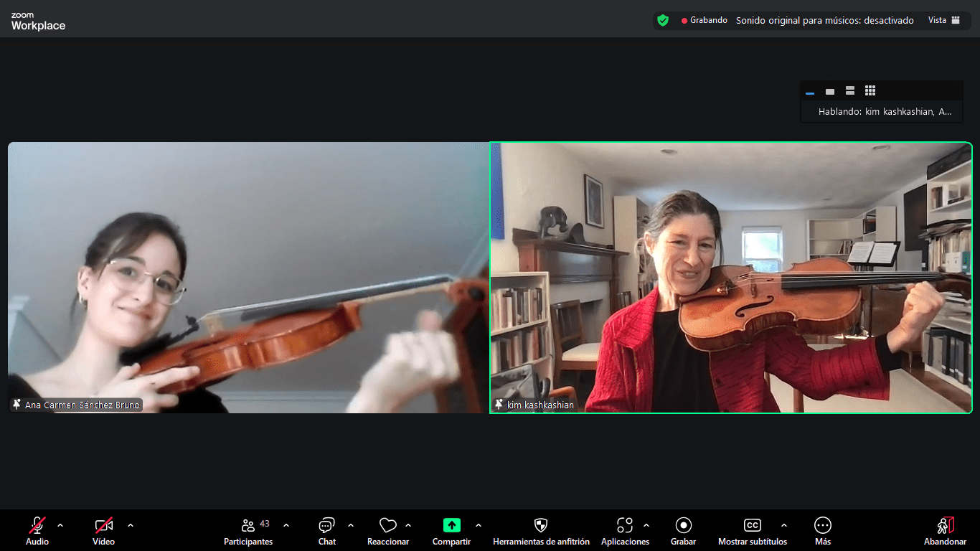Screen dimensions: 980x551
Task: Open the Chat panel
Action: pyautogui.click(x=326, y=524)
